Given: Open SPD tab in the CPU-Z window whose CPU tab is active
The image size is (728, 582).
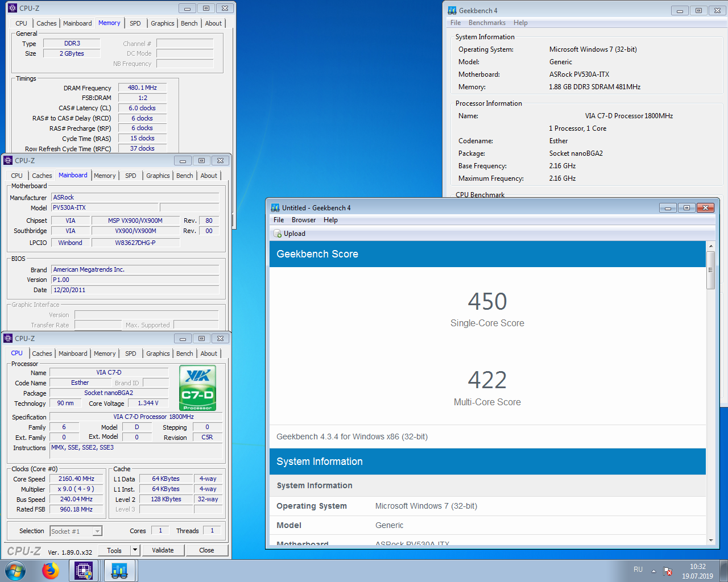Looking at the screenshot, I should 130,354.
